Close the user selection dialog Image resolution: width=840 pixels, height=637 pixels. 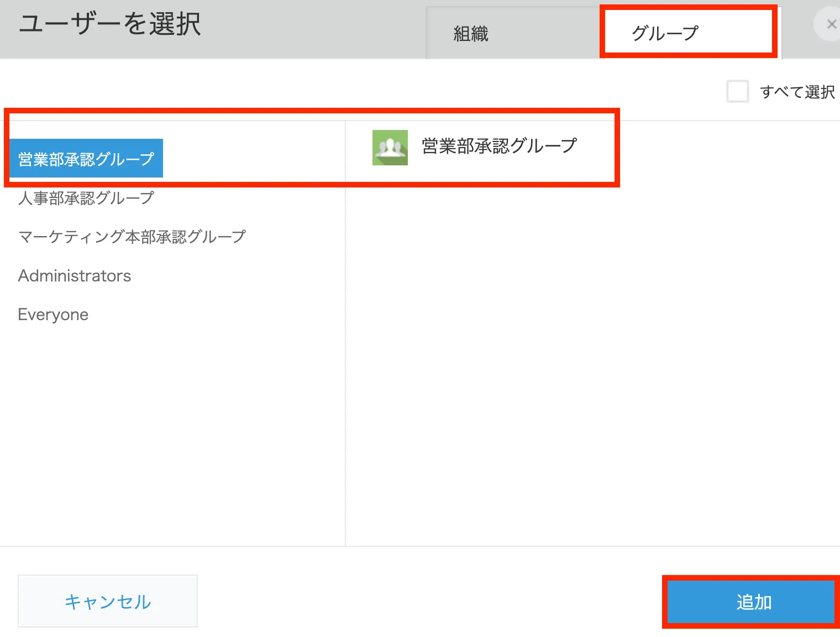(x=831, y=24)
